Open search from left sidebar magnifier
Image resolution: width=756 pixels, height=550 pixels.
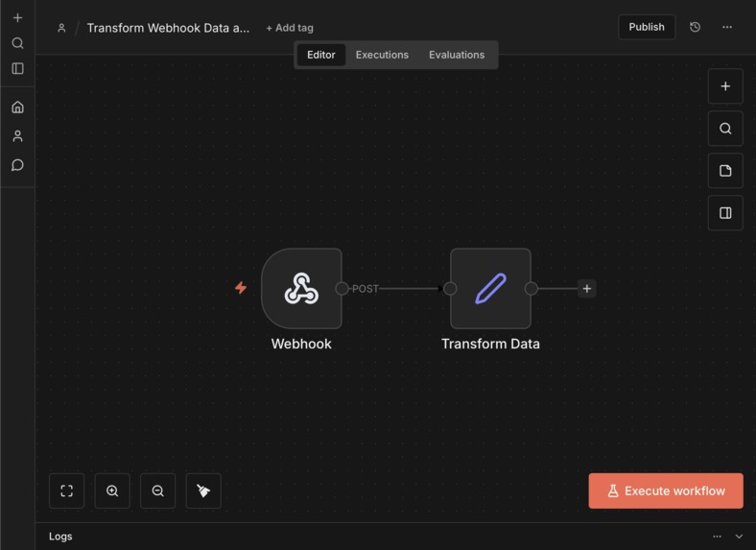pos(18,43)
